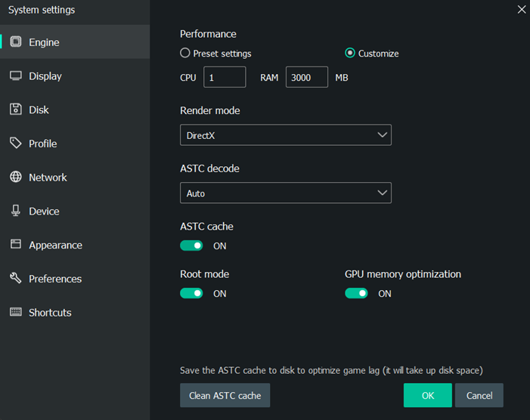Click the Display monitor icon
530x420 pixels.
(16, 76)
